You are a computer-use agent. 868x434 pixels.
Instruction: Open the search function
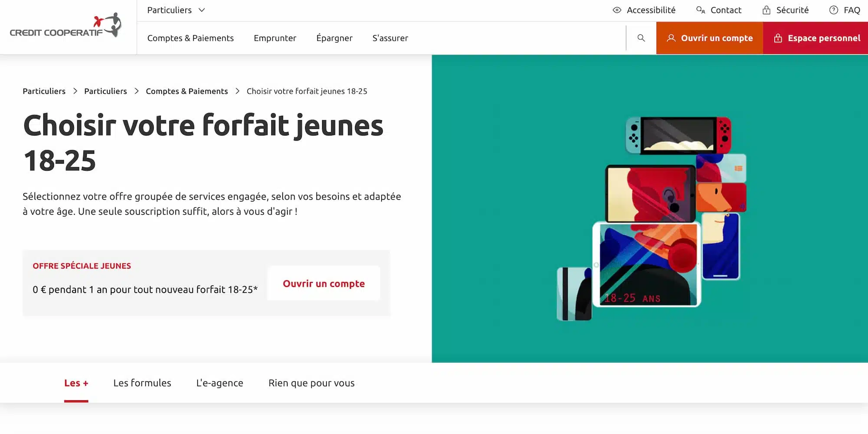[x=641, y=38]
